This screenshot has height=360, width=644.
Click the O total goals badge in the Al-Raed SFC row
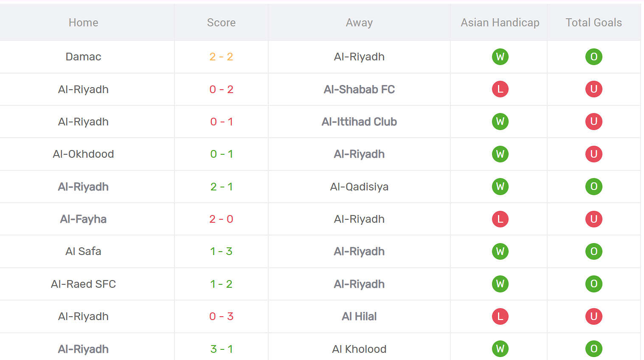593,284
